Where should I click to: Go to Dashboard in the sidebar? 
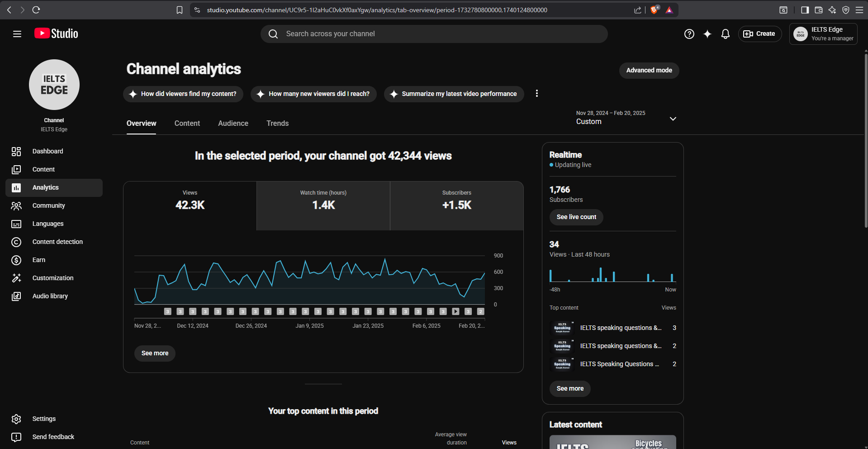(x=54, y=151)
